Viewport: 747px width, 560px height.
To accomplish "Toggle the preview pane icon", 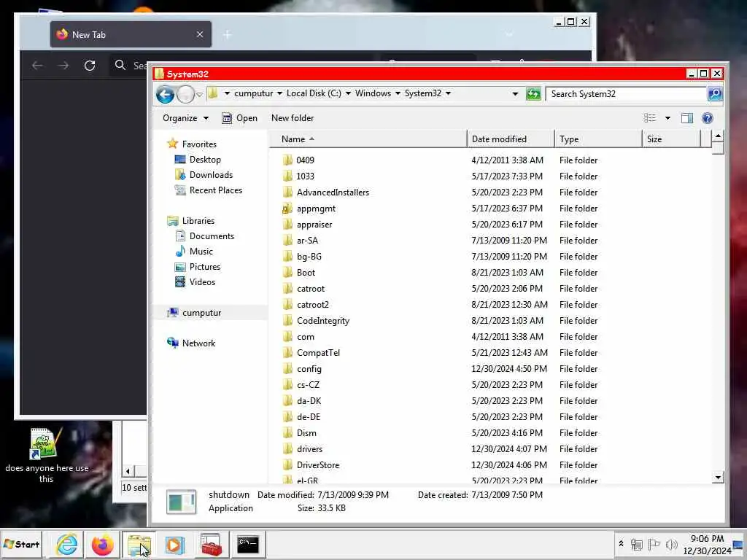I will (x=687, y=118).
